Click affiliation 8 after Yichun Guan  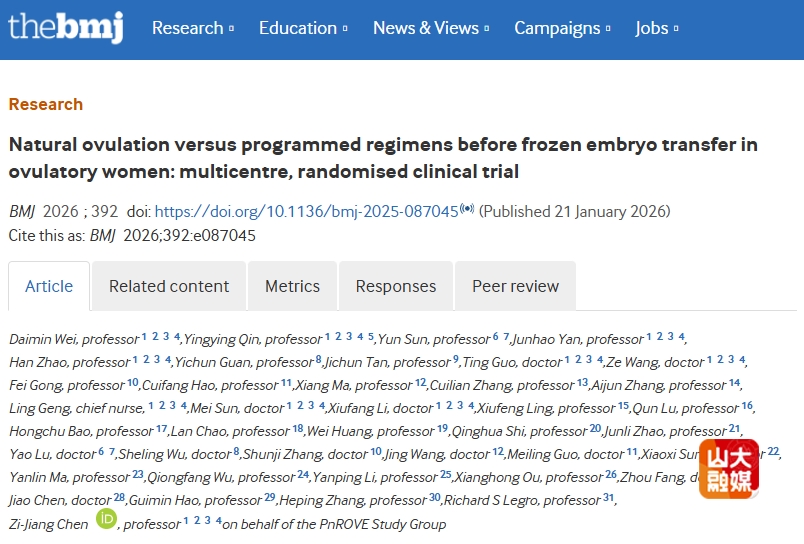click(x=318, y=359)
